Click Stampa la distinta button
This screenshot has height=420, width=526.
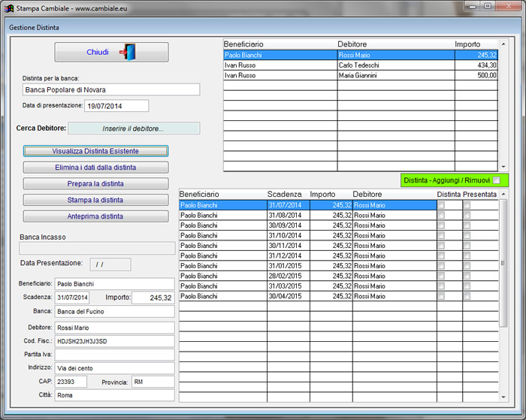coord(95,200)
